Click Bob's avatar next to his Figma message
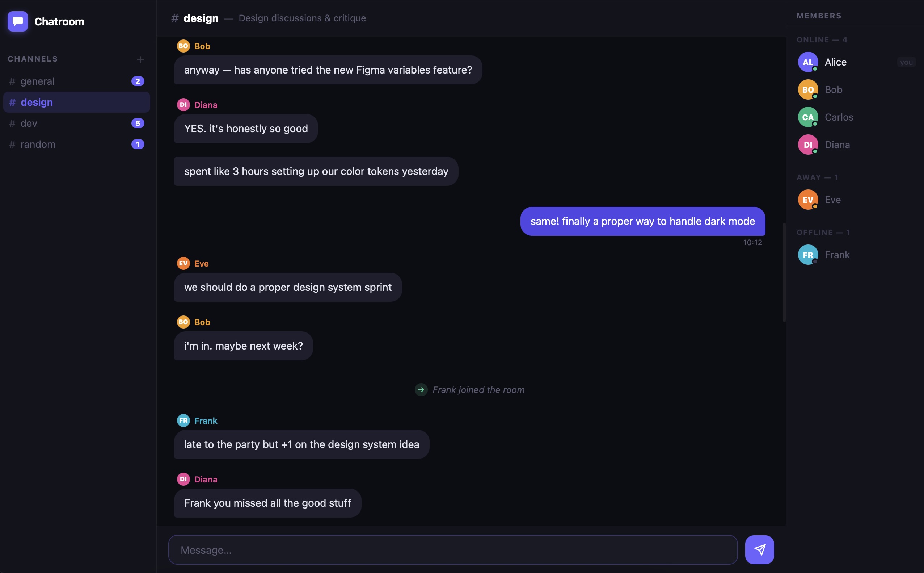Image resolution: width=924 pixels, height=573 pixels. tap(183, 46)
